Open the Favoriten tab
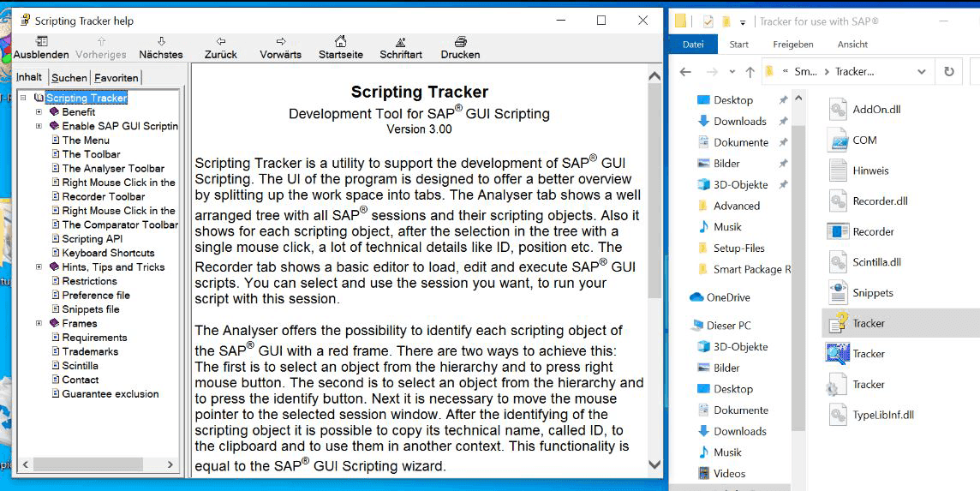Viewport: 980px width, 491px height. click(x=117, y=78)
